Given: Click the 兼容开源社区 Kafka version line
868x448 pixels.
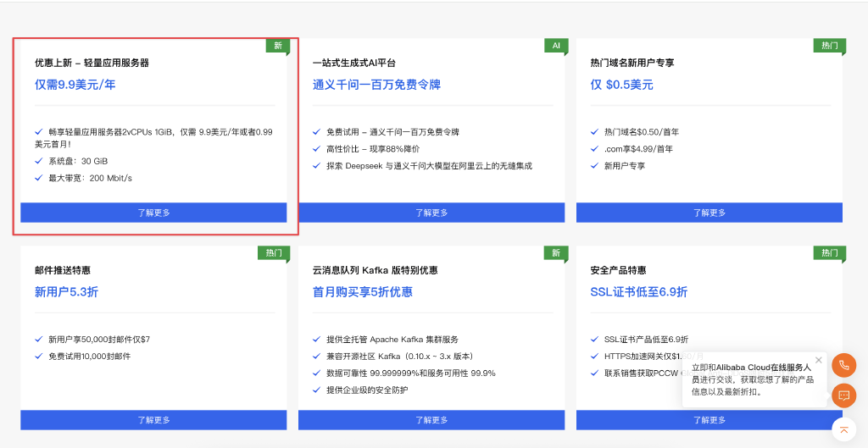Looking at the screenshot, I should (400, 357).
